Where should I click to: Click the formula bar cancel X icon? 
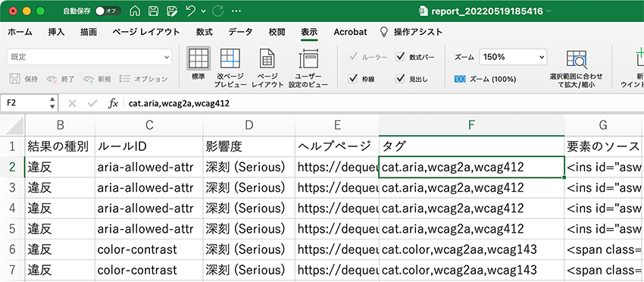tap(72, 103)
